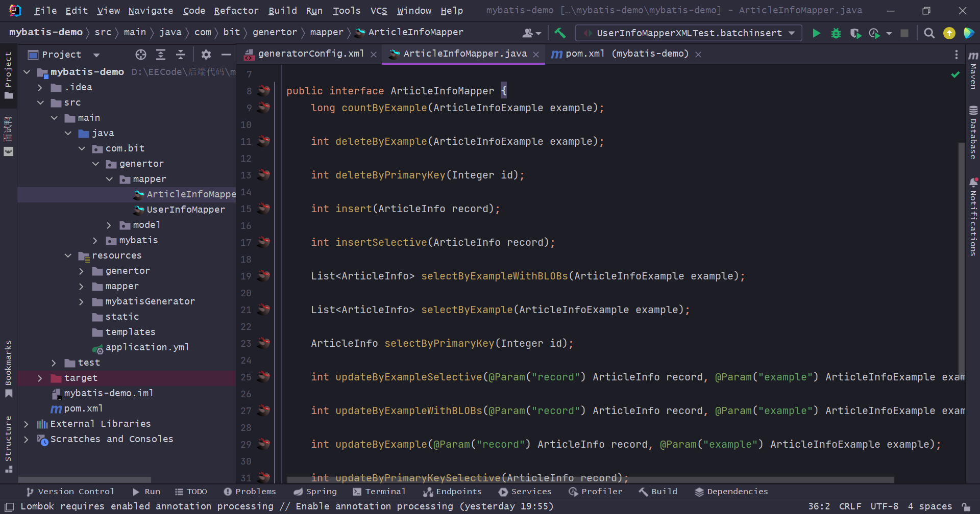Hide the Project panel with minus icon
The image size is (980, 514).
(x=226, y=55)
